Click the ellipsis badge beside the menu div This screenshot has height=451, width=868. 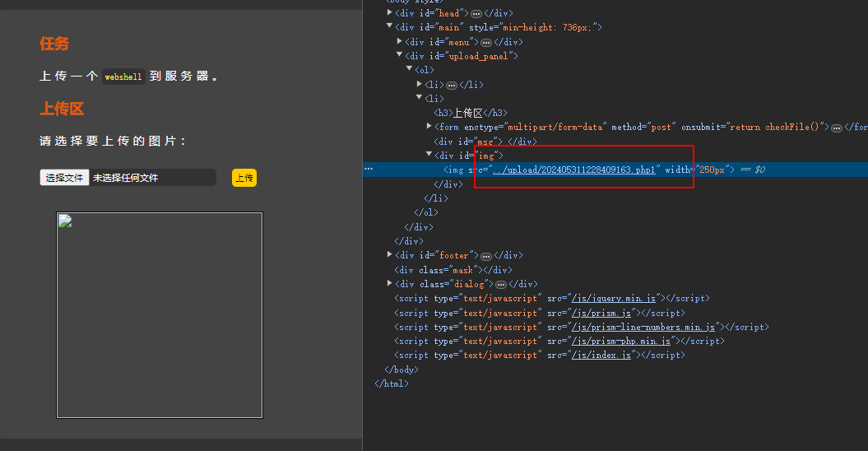(485, 42)
